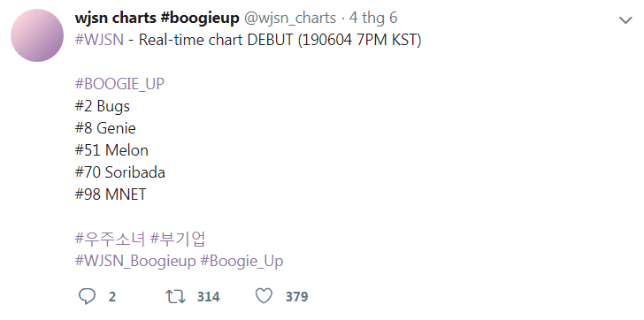Click the reply count 2

click(112, 297)
